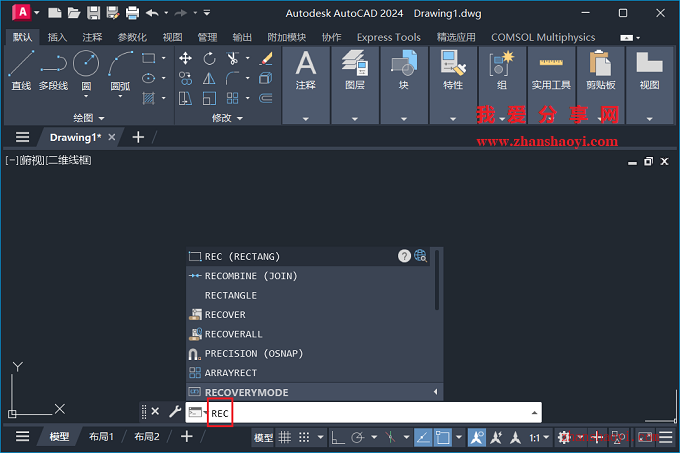Select the Stretch tool
680x453 pixels.
pos(186,98)
